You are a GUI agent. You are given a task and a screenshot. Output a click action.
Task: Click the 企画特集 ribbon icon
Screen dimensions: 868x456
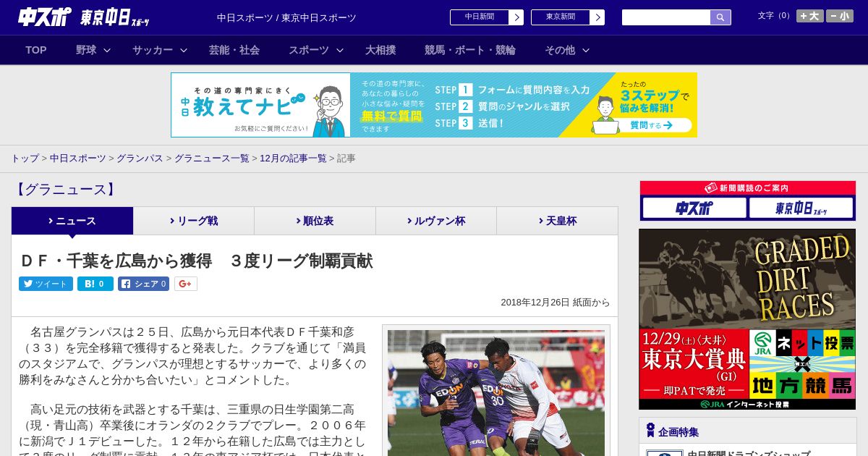(650, 430)
